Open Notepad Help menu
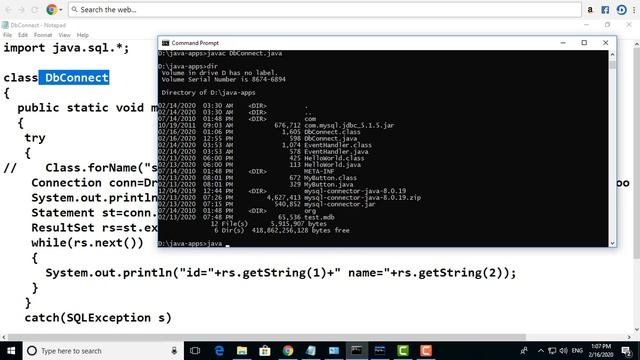Screen dimensions: 640x360 pyautogui.click(x=83, y=35)
